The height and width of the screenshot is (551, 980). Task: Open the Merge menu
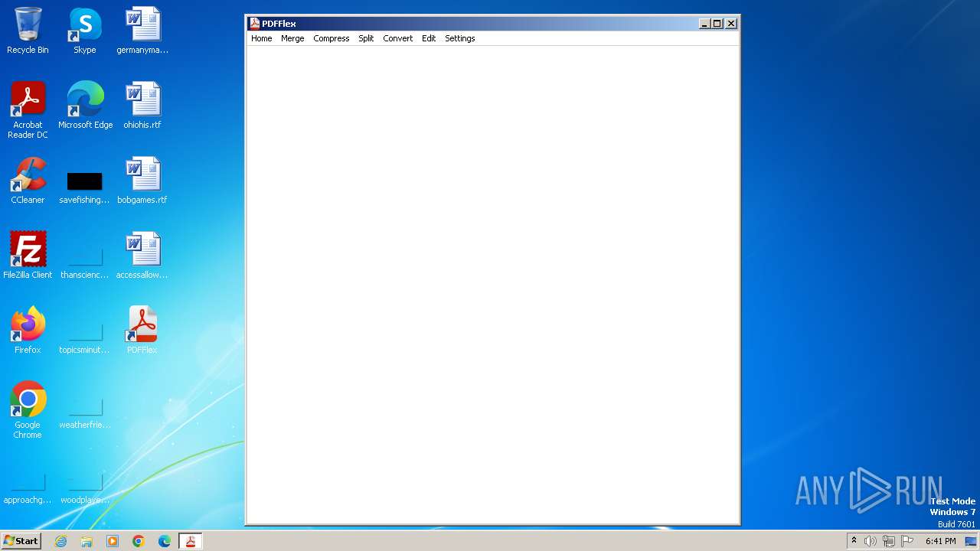292,38
